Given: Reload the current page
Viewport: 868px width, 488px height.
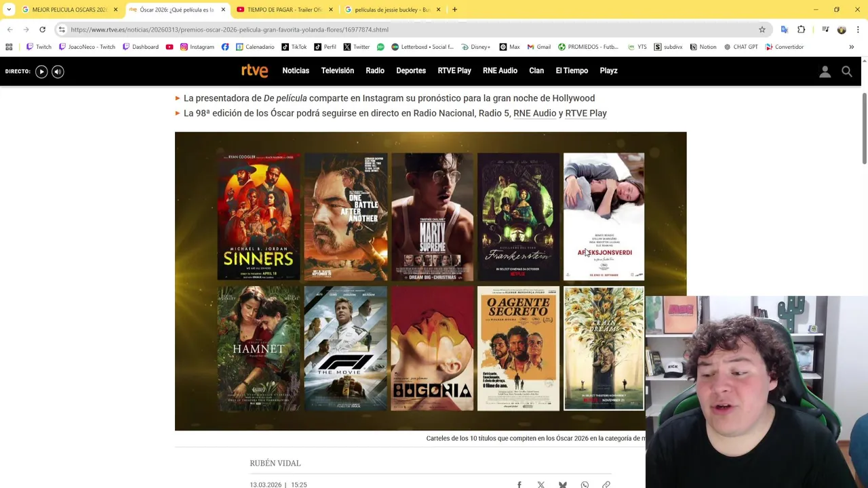Looking at the screenshot, I should point(42,30).
